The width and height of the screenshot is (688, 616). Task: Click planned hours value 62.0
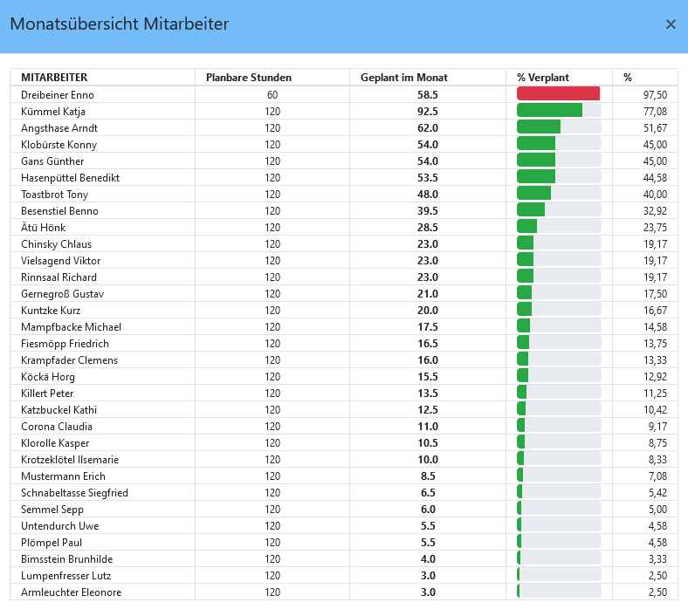(427, 128)
